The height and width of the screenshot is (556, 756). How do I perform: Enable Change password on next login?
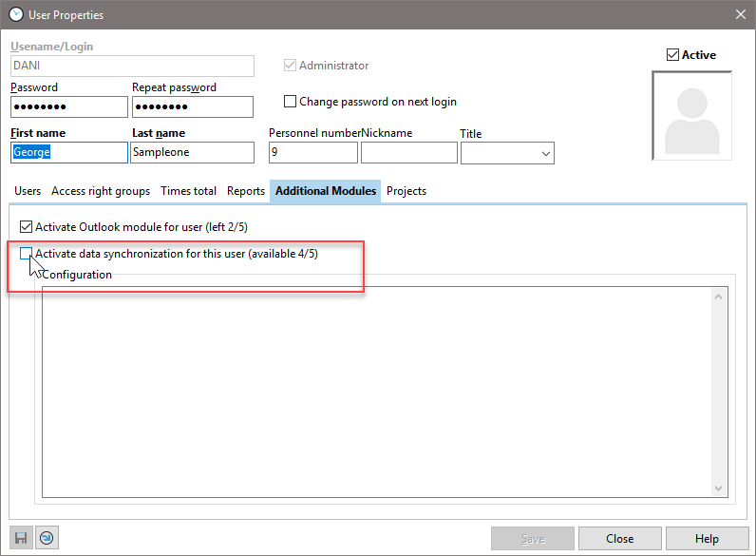[x=291, y=102]
